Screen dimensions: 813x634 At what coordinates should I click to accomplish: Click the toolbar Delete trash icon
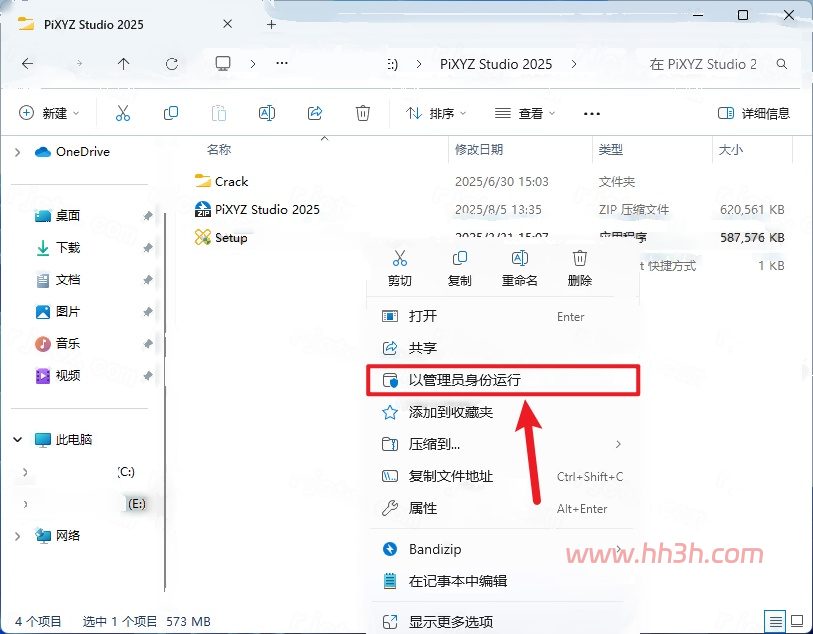click(x=362, y=113)
